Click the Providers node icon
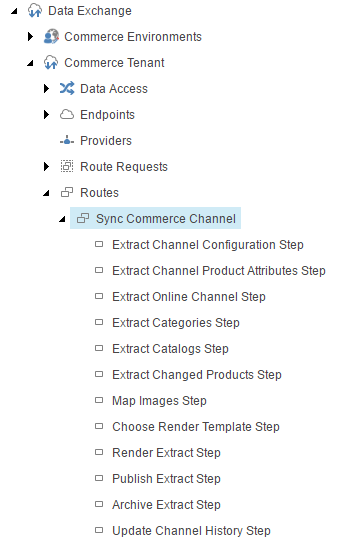The width and height of the screenshot is (361, 545). (67, 141)
